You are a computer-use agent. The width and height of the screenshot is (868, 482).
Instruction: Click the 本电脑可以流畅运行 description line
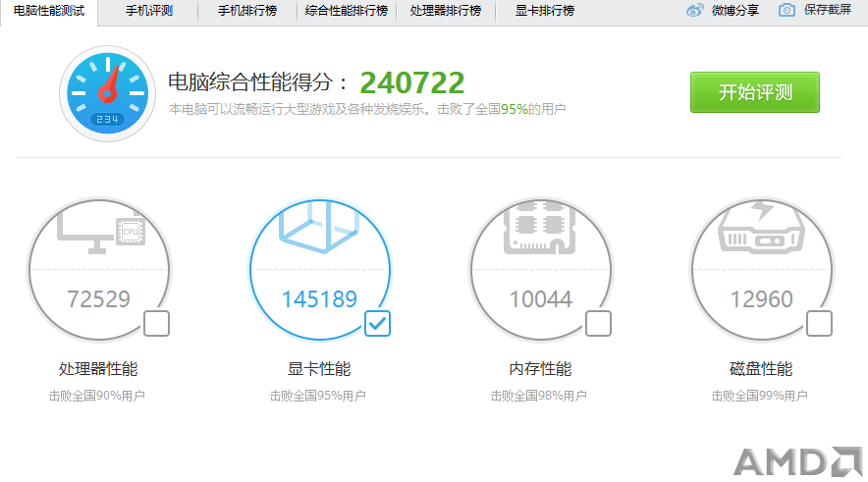tap(367, 109)
